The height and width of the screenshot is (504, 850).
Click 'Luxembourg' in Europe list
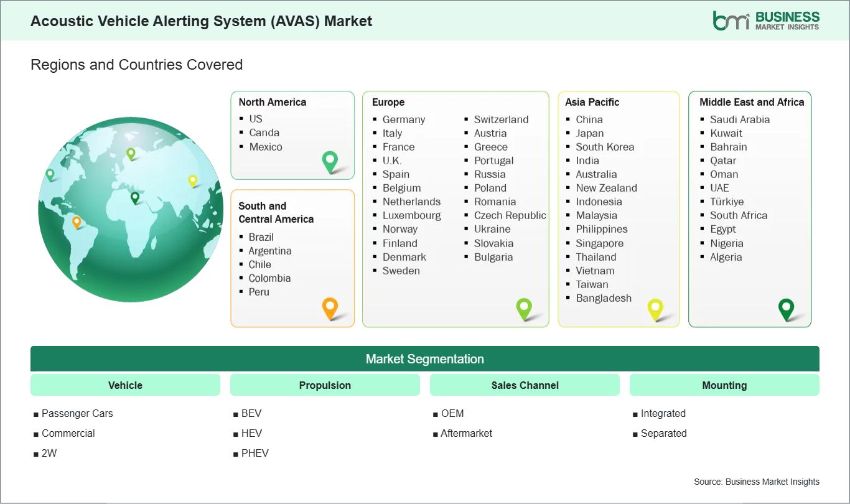point(412,215)
